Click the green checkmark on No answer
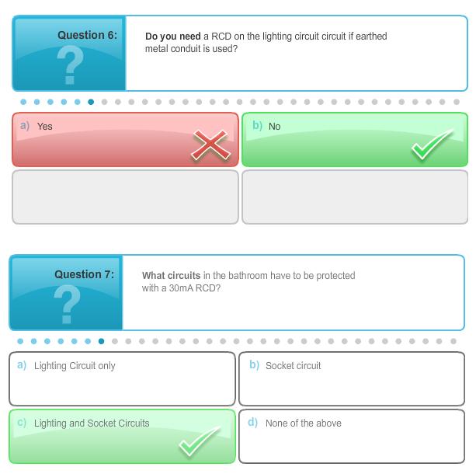Viewport: 476px width, 474px height. pos(431,145)
